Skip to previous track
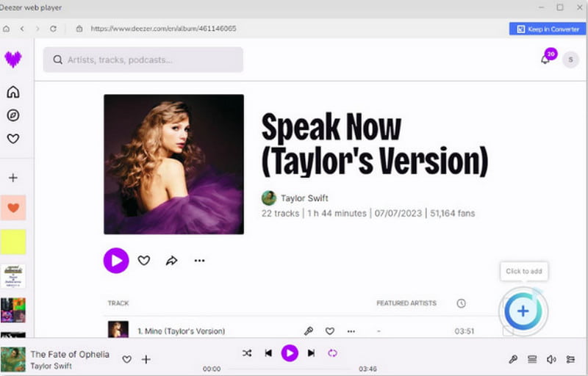 click(268, 352)
